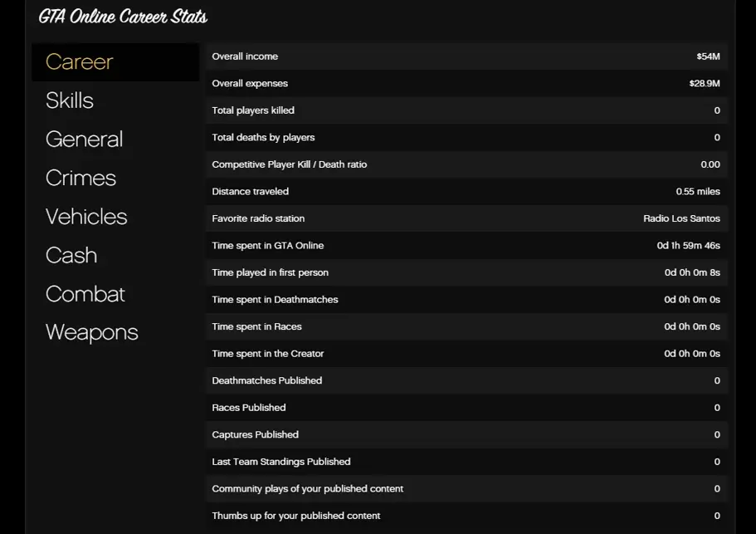The image size is (756, 534).
Task: Select the Last Team Standings Published row
Action: click(466, 462)
